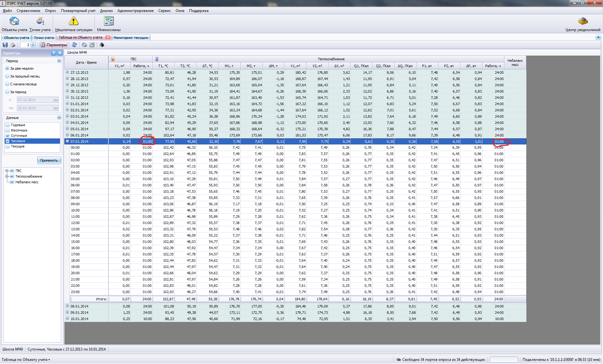Collapse the 07.01.2014 row

pos(67,141)
